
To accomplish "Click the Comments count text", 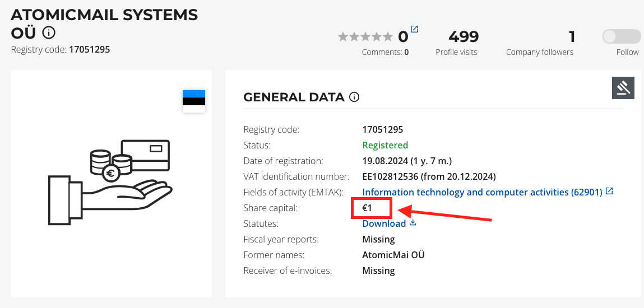I will coord(385,52).
